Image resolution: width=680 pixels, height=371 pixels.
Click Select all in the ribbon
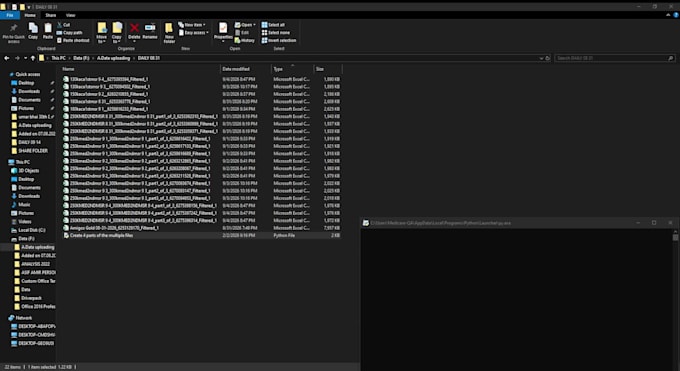(x=273, y=25)
